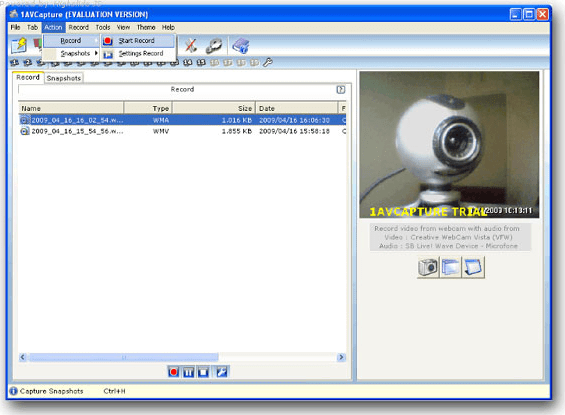Open the Tools menu
The height and width of the screenshot is (415, 565).
point(103,27)
